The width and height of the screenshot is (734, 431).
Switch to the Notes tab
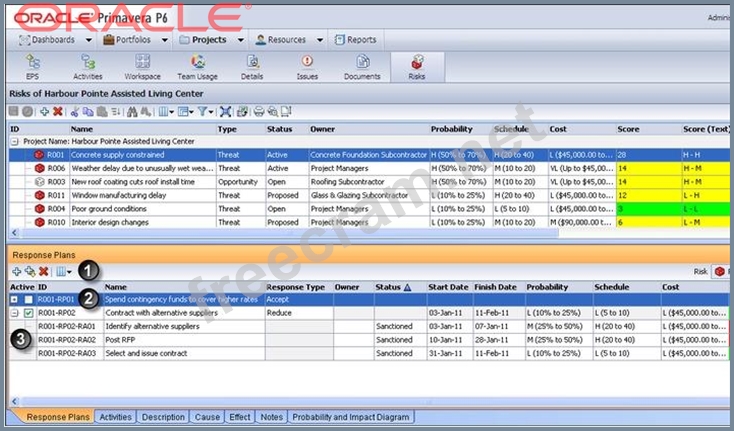point(272,416)
